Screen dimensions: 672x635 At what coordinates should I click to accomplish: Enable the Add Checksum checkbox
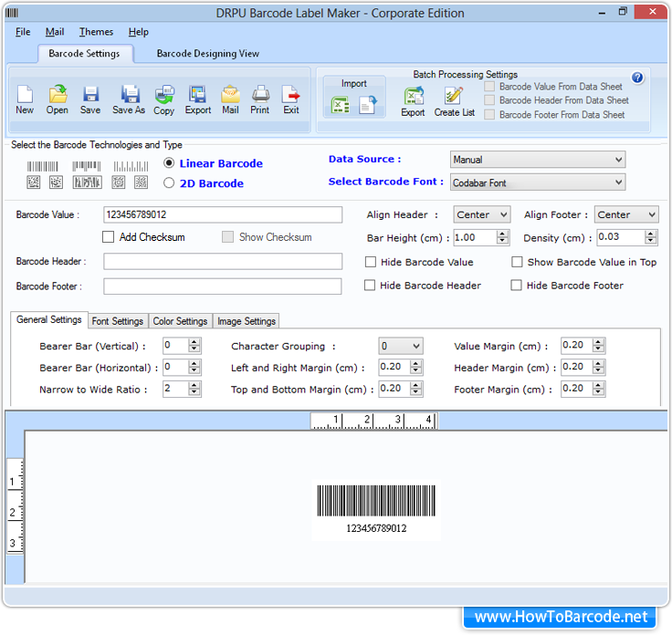click(x=109, y=237)
